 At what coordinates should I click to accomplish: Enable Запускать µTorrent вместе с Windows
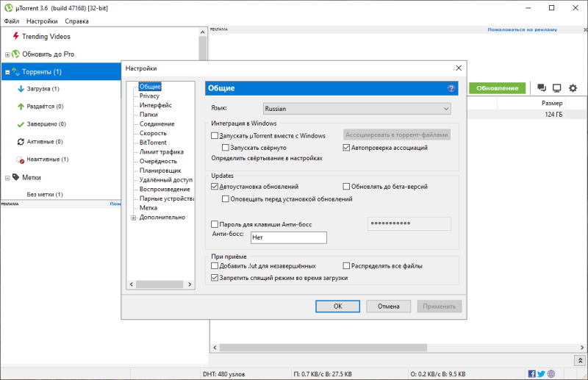(x=215, y=135)
